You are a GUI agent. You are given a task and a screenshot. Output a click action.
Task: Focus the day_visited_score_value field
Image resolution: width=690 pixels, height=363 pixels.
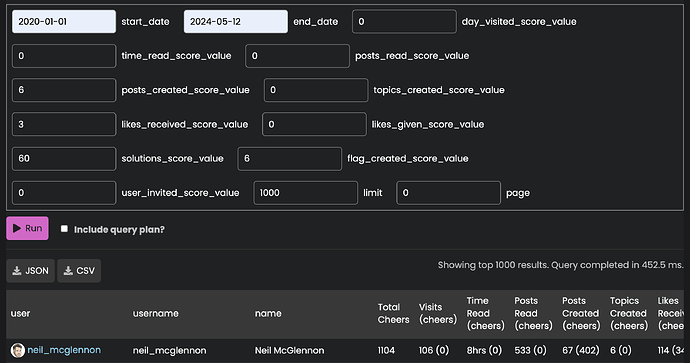(x=404, y=22)
